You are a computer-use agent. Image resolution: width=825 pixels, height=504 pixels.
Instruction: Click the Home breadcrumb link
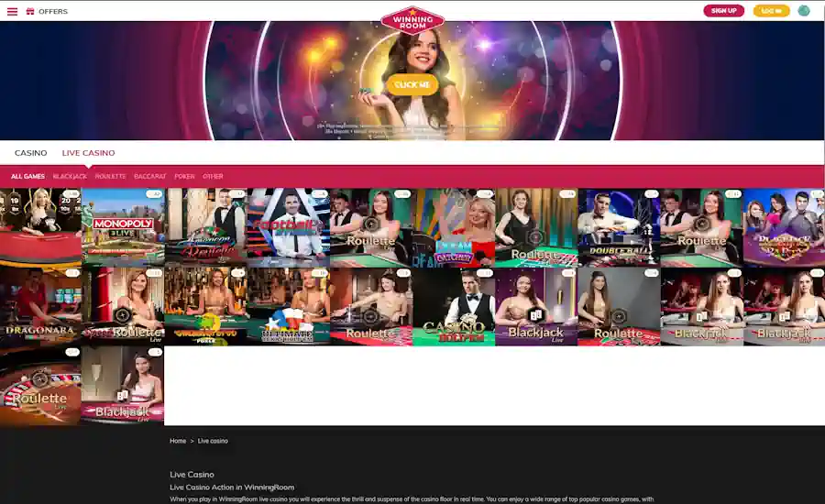click(178, 441)
